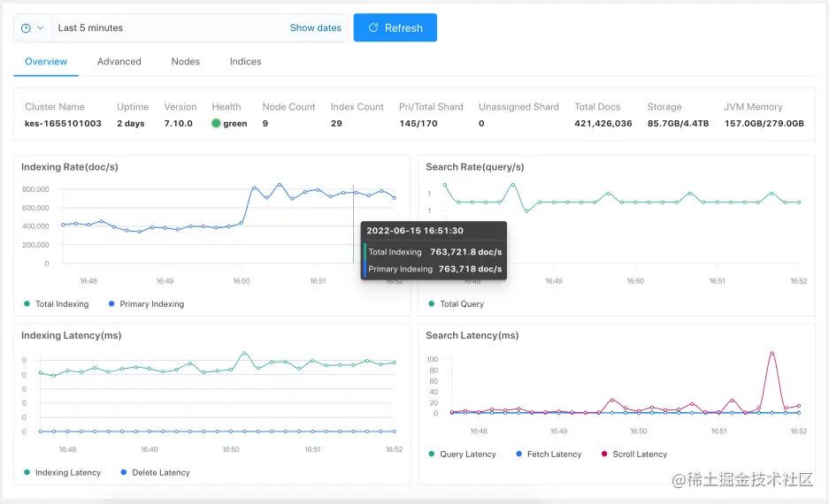Toggle Indexing Latency legend series

[x=63, y=472]
